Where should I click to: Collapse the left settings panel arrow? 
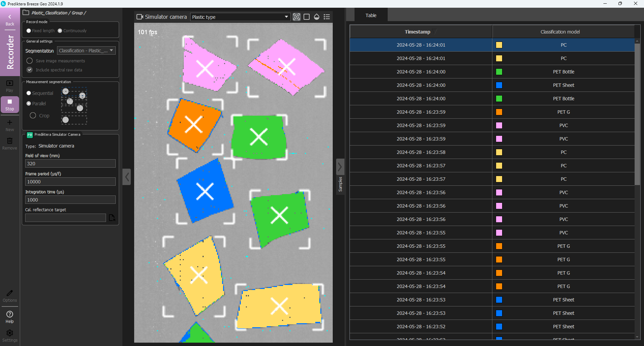pos(127,177)
